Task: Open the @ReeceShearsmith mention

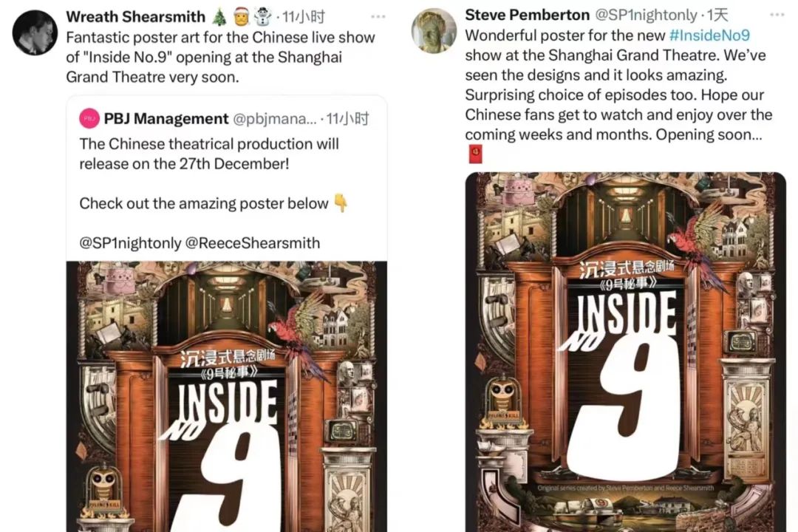Action: (x=253, y=243)
